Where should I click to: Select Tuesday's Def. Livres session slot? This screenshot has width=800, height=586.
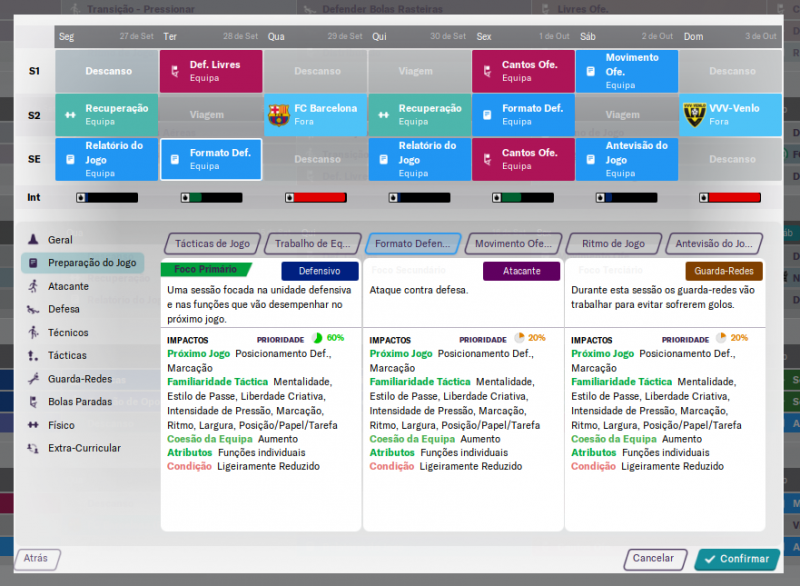[x=211, y=71]
